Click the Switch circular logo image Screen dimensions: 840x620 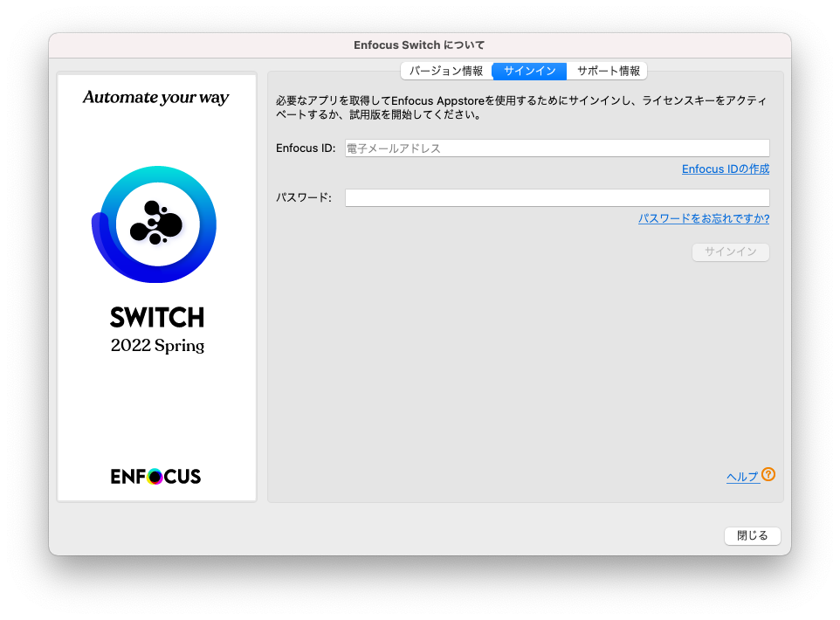coord(155,224)
